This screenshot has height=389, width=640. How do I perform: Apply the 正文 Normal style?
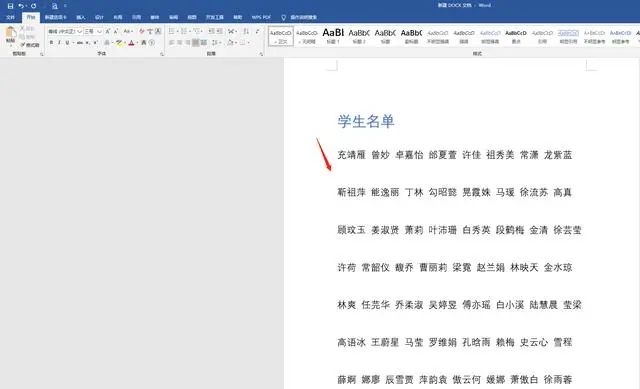click(281, 36)
